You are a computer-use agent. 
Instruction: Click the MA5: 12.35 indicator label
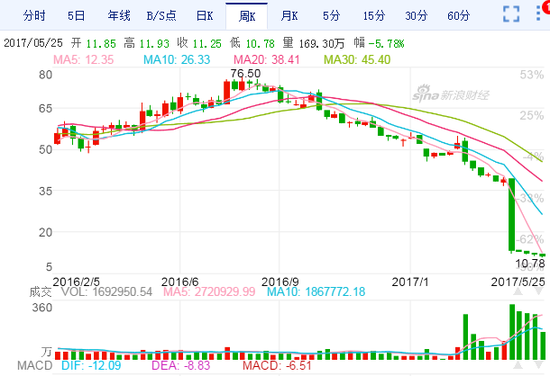click(x=83, y=60)
